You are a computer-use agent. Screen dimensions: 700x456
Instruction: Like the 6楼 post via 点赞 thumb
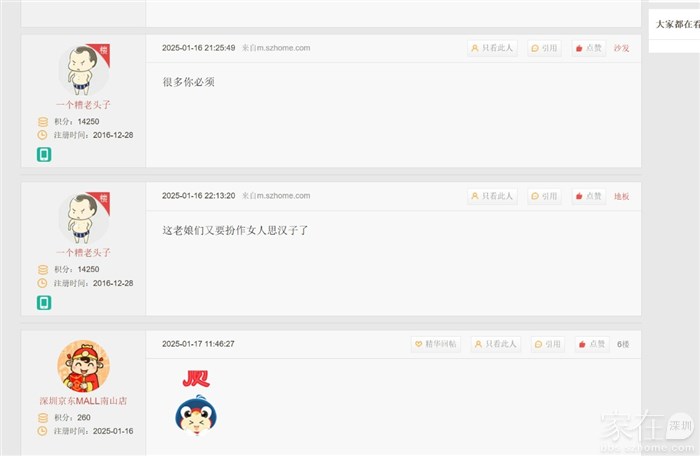[592, 344]
